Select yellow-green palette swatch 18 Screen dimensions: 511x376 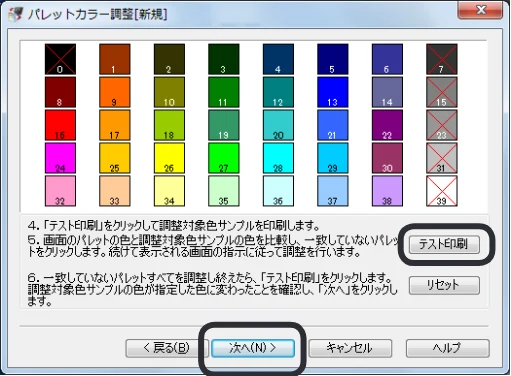[x=169, y=125]
